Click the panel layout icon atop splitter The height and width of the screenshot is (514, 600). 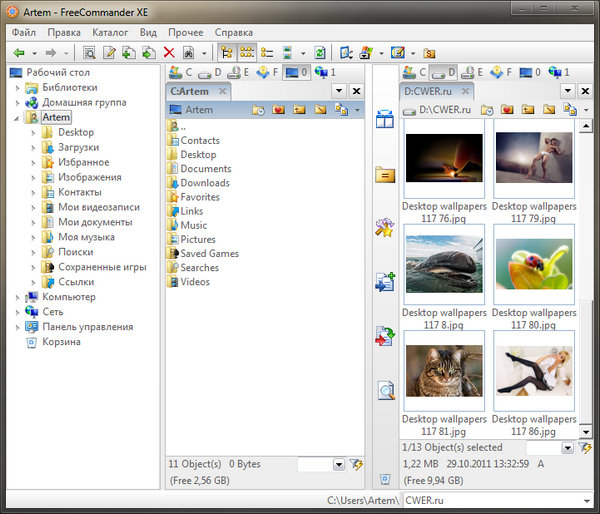click(385, 120)
